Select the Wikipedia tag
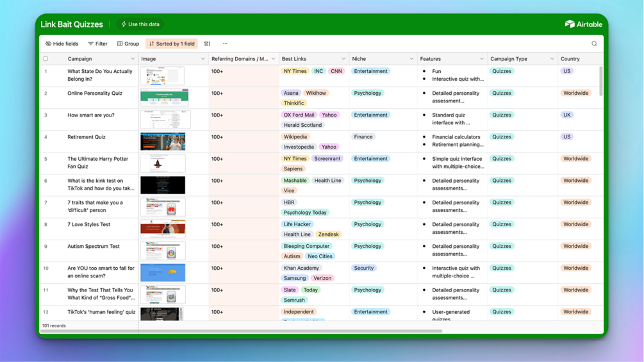This screenshot has width=644, height=362. coord(295,136)
